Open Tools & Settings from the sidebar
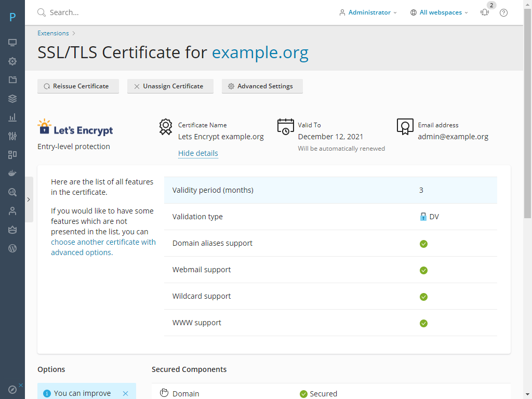Image resolution: width=532 pixels, height=399 pixels. pos(12,61)
